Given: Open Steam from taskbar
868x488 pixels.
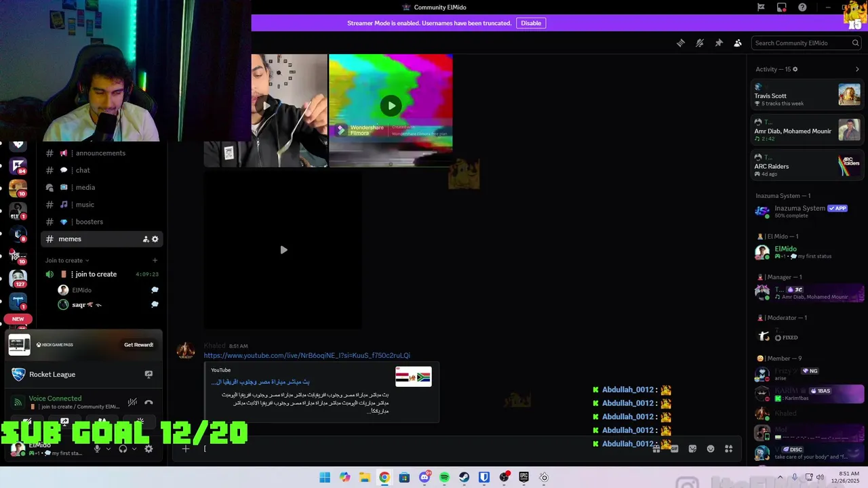Looking at the screenshot, I should [464, 478].
